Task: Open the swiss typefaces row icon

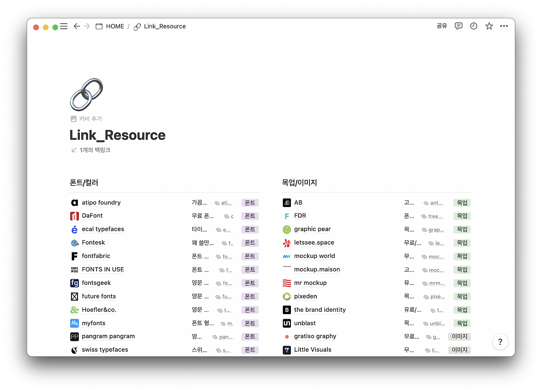Action: click(x=75, y=350)
